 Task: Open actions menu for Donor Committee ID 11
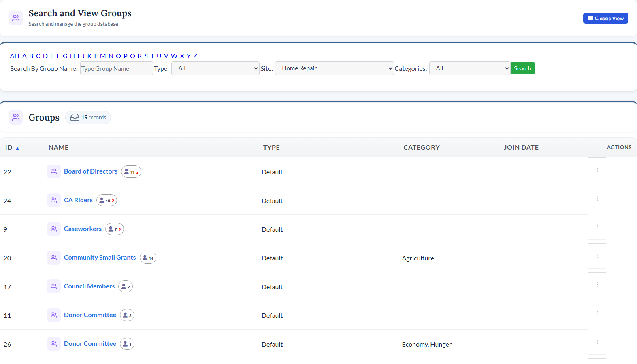[x=597, y=313]
